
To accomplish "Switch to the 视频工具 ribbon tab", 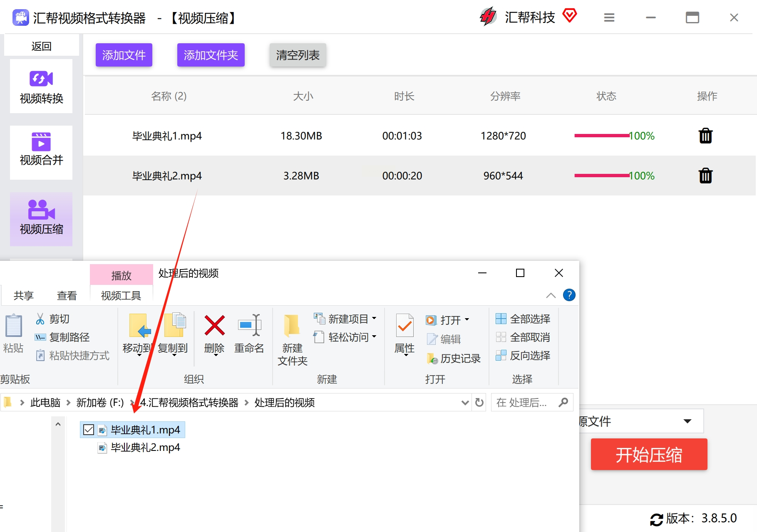I will click(121, 296).
